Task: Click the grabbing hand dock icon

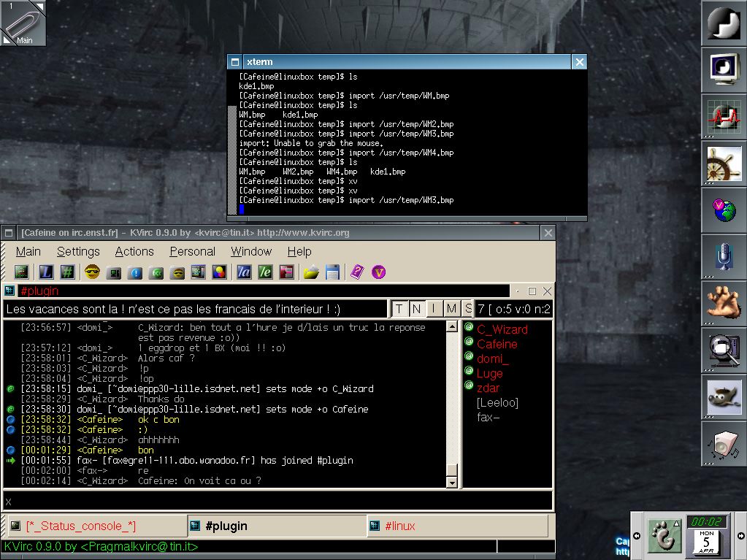Action: coord(723,303)
